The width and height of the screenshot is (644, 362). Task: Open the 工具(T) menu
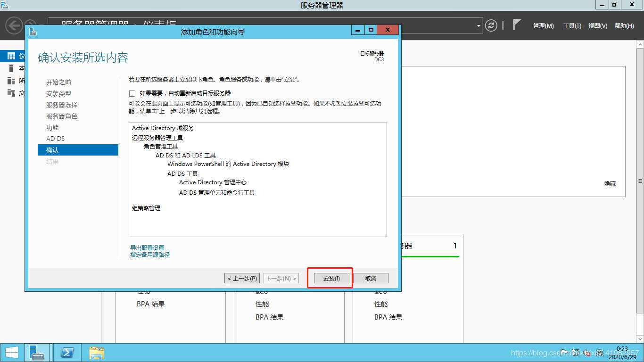click(572, 26)
